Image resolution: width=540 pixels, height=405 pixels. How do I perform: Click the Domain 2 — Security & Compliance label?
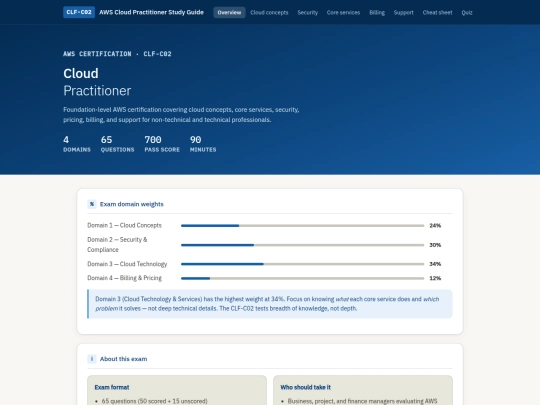[x=117, y=245]
